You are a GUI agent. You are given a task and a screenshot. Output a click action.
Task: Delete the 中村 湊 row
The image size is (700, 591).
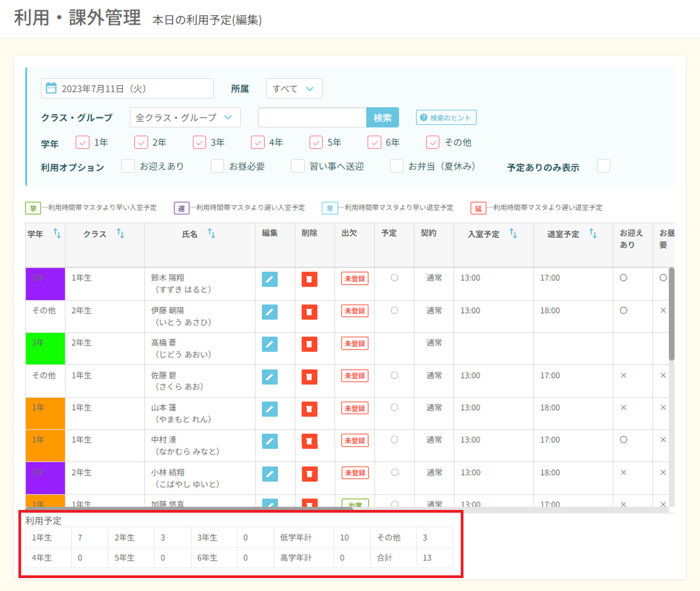click(309, 441)
